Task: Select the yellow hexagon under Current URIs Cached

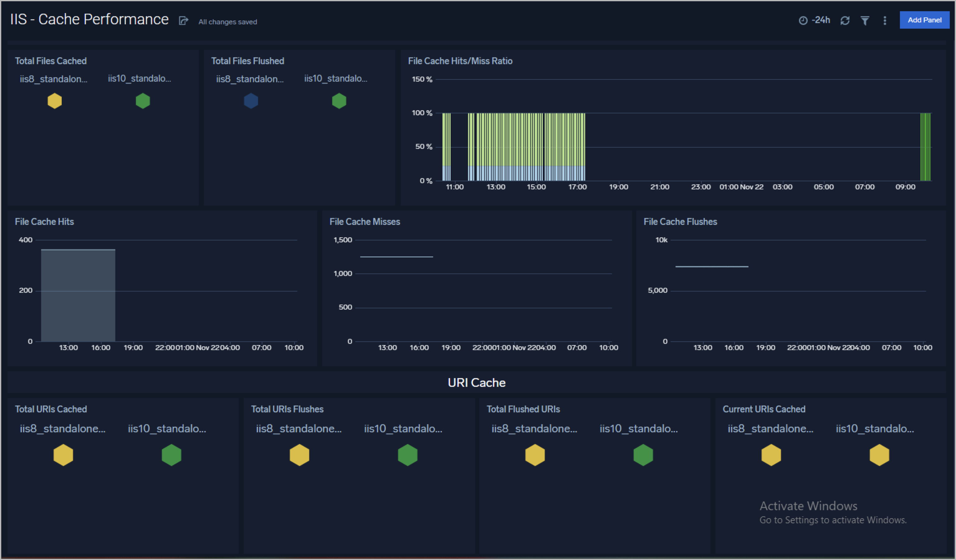Action: (x=771, y=455)
